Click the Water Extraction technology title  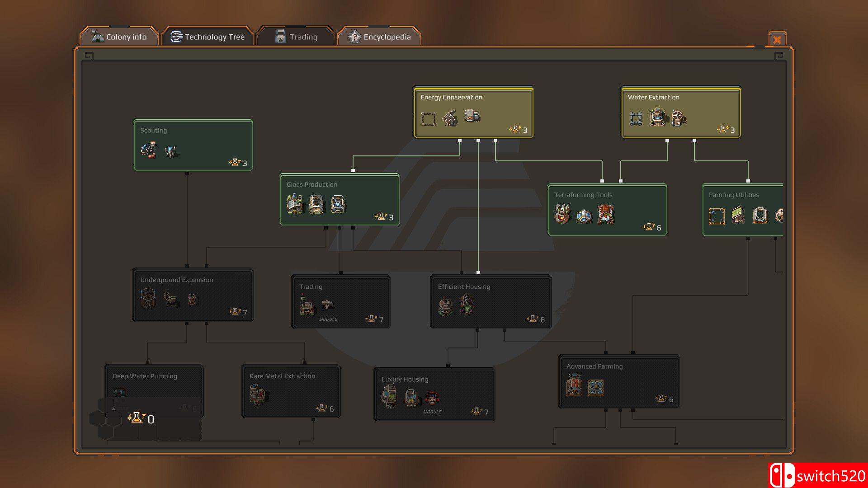pyautogui.click(x=653, y=97)
